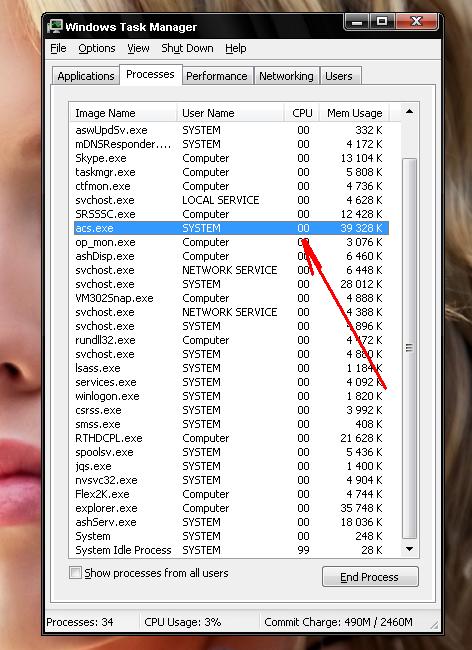Select the services.exe process

[x=229, y=382]
